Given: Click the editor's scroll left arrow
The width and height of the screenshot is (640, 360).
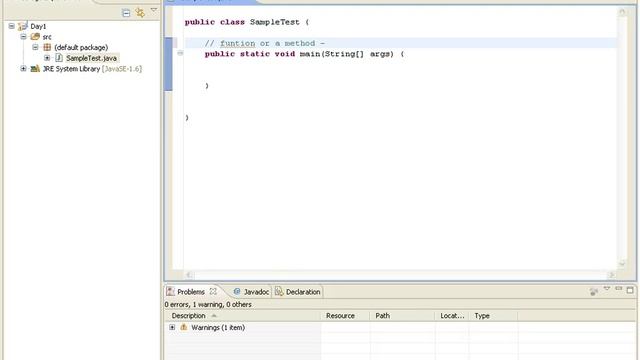Looking at the screenshot, I should coord(189,275).
